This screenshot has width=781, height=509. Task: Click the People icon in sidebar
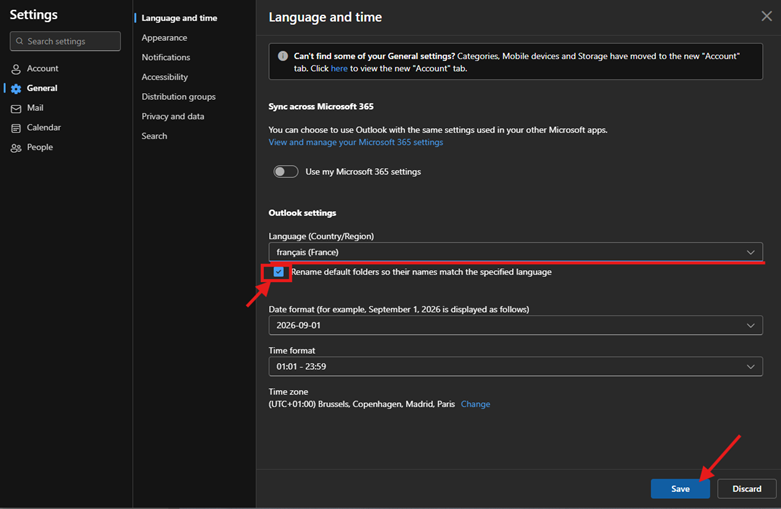(16, 148)
